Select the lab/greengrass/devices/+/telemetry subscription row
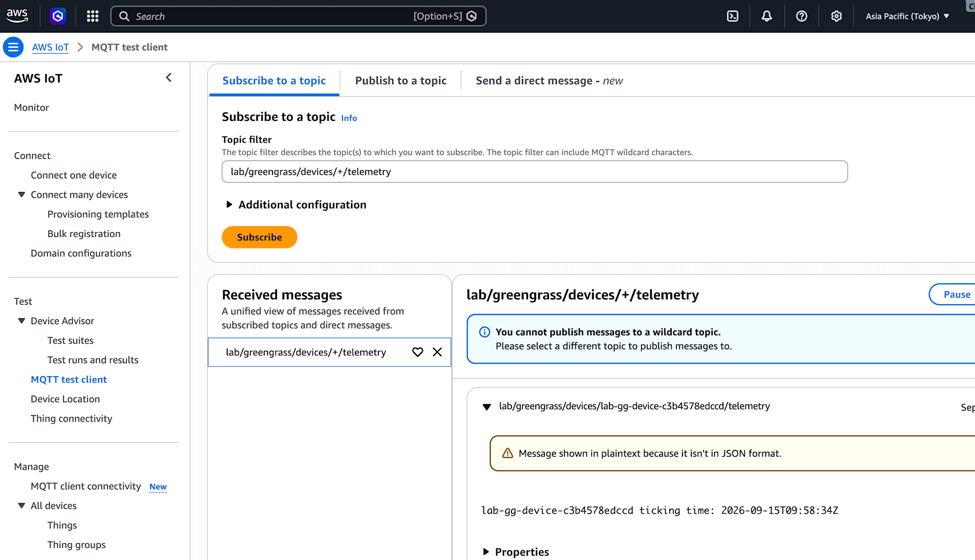Viewport: 975px width, 560px height. 330,352
